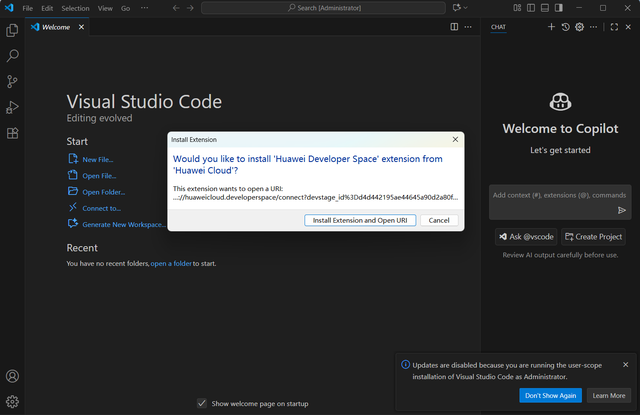
Task: Open the Selection menu
Action: pos(75,8)
